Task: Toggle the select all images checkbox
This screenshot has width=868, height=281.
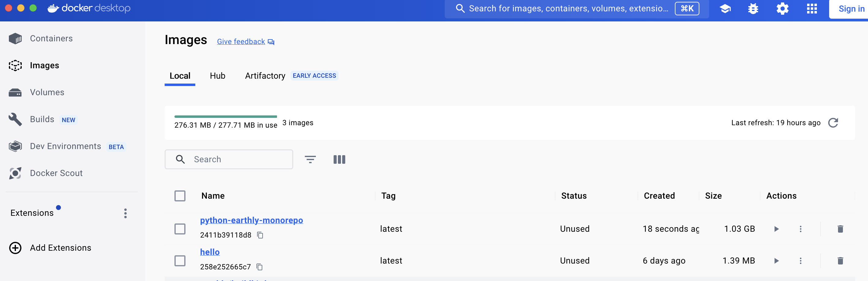Action: click(x=180, y=196)
